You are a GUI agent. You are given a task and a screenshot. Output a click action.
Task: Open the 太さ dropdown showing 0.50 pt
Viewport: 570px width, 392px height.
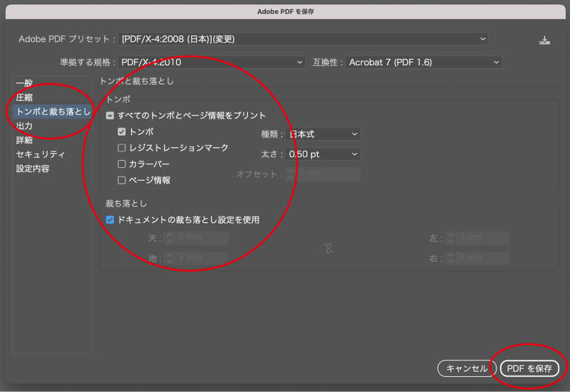click(322, 154)
